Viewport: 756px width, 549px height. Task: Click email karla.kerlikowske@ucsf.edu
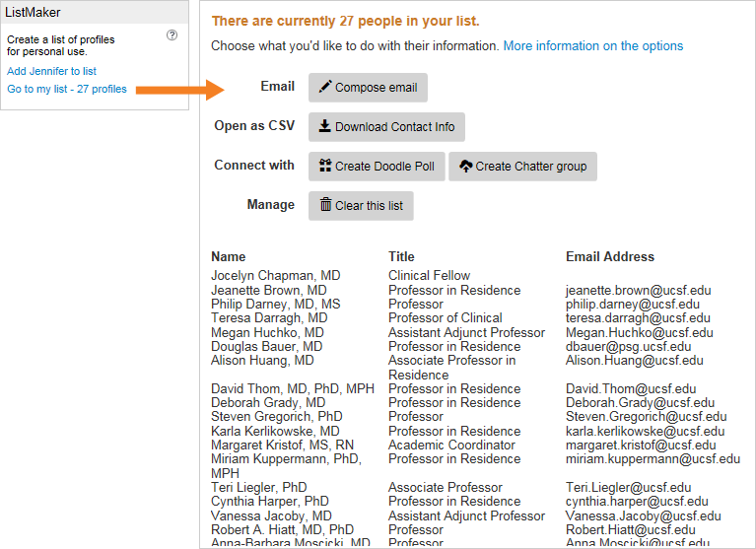click(645, 431)
